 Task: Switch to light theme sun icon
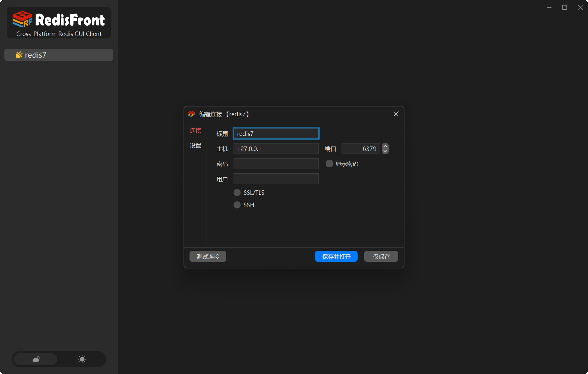click(x=82, y=359)
